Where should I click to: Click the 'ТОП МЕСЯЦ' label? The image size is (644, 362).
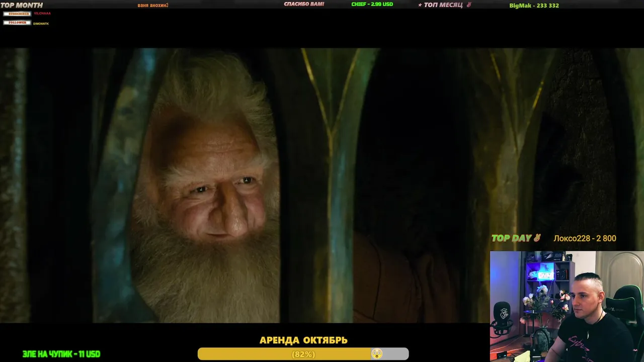[443, 5]
